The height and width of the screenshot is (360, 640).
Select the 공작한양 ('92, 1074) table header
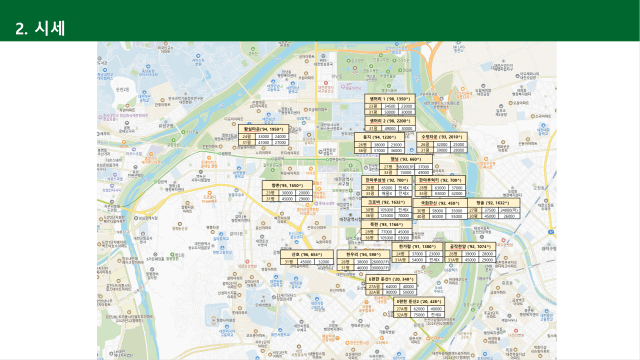point(470,247)
